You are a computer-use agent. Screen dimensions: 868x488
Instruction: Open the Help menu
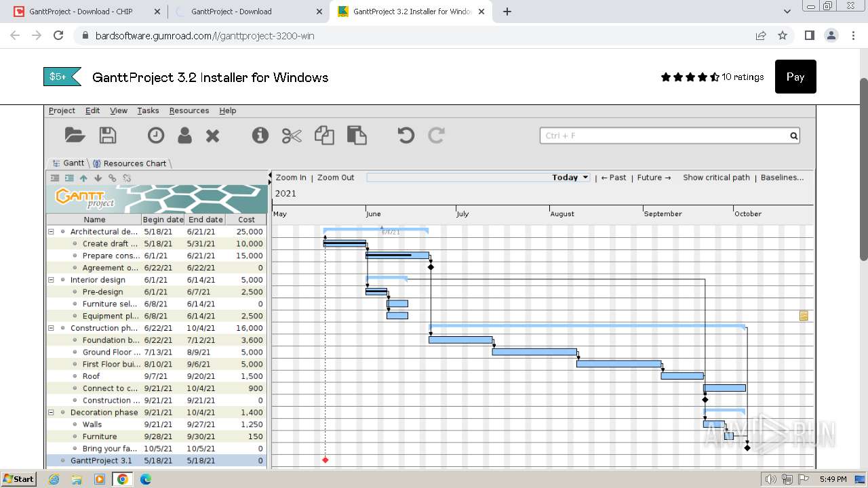tap(228, 110)
